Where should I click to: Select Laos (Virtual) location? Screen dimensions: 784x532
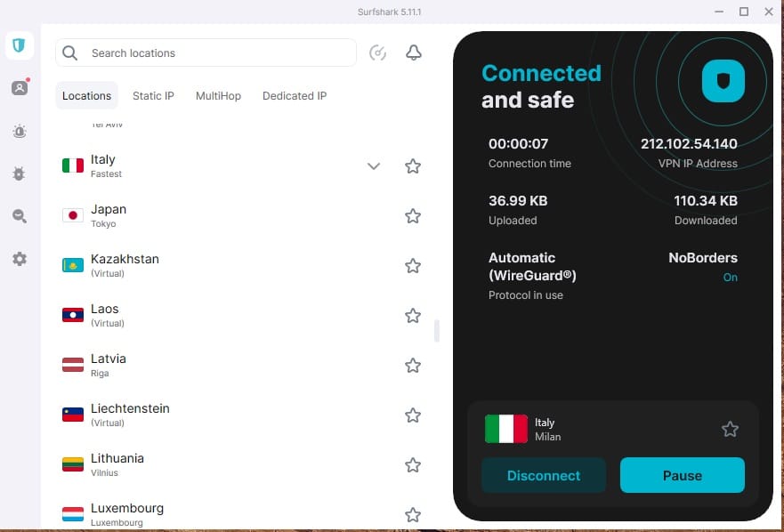[241, 316]
